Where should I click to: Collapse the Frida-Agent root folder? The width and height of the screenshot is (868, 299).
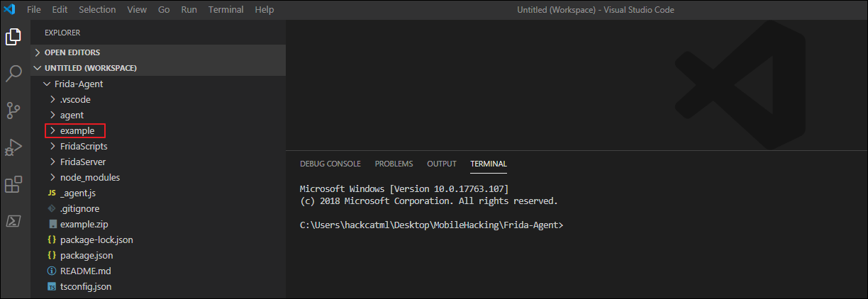tap(47, 84)
